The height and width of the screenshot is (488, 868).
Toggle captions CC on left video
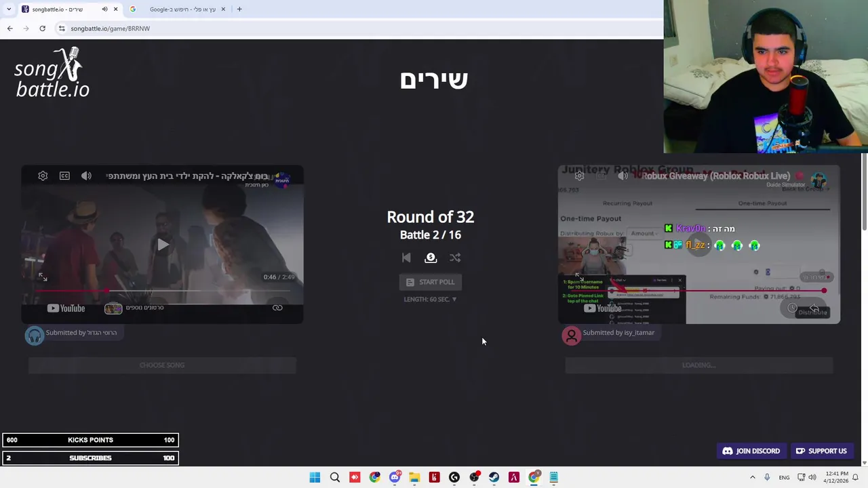pos(64,176)
